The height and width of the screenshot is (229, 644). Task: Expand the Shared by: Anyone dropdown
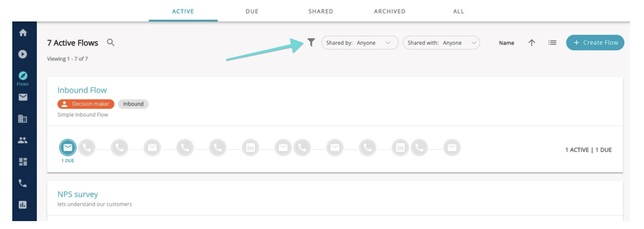pos(360,43)
